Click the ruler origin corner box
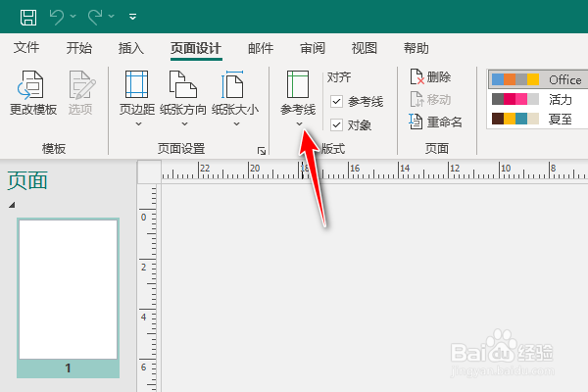588x392 pixels. [149, 171]
